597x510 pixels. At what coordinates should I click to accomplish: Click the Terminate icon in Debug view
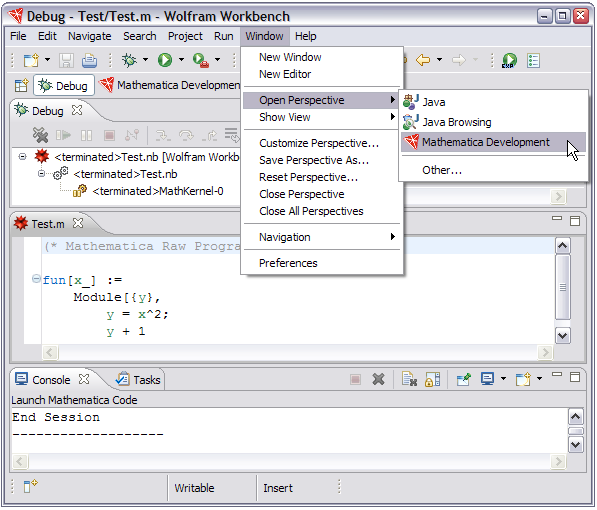(x=109, y=135)
